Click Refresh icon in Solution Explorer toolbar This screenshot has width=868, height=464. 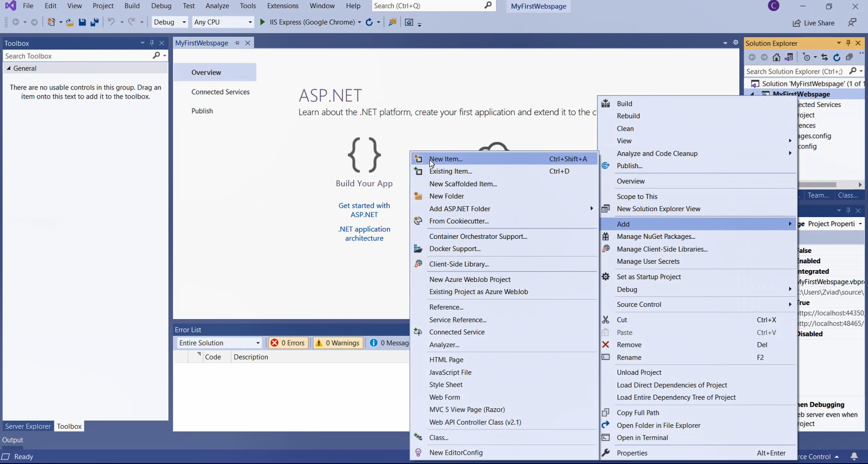(x=837, y=57)
